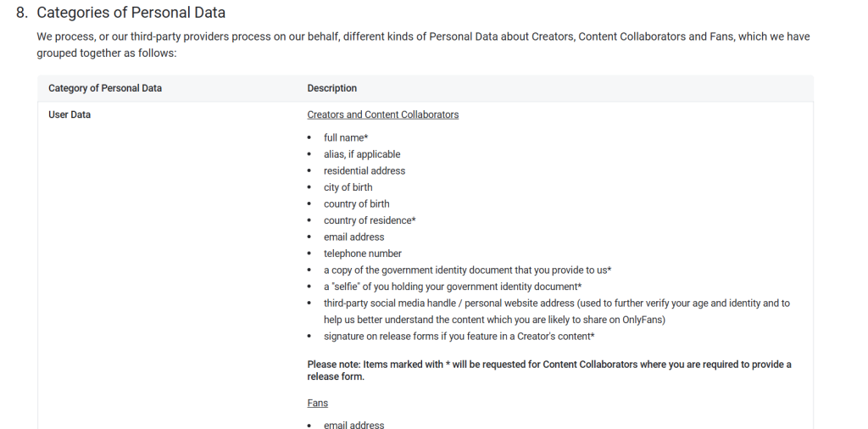
Task: Click the "city of birth" list item
Action: [348, 187]
